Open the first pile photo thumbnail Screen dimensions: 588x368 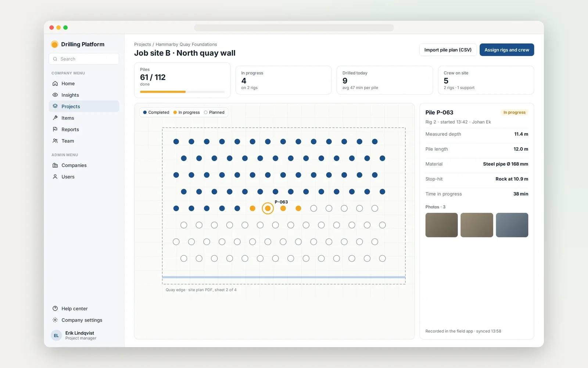click(441, 225)
